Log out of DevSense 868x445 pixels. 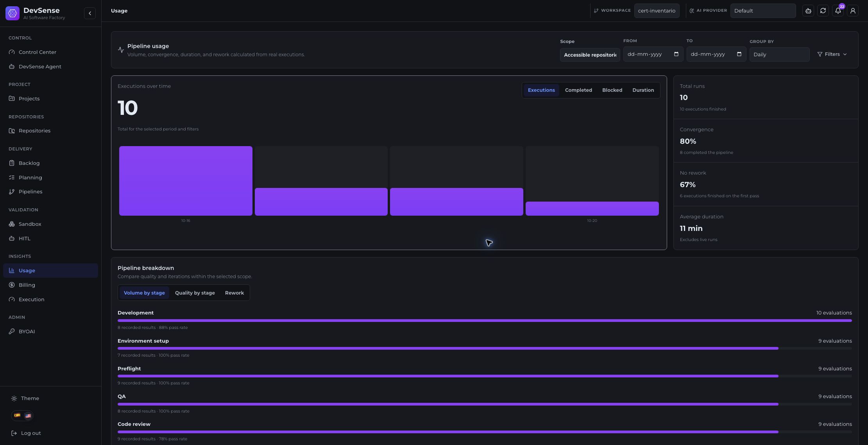pyautogui.click(x=26, y=433)
